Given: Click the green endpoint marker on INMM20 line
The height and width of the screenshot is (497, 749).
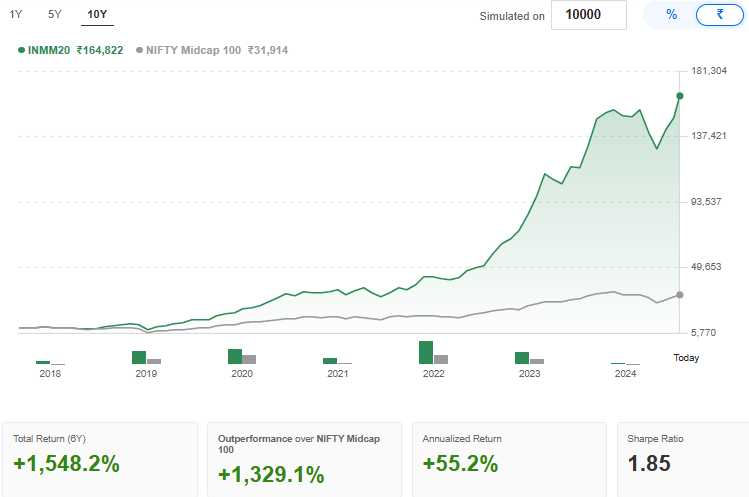Looking at the screenshot, I should click(680, 96).
